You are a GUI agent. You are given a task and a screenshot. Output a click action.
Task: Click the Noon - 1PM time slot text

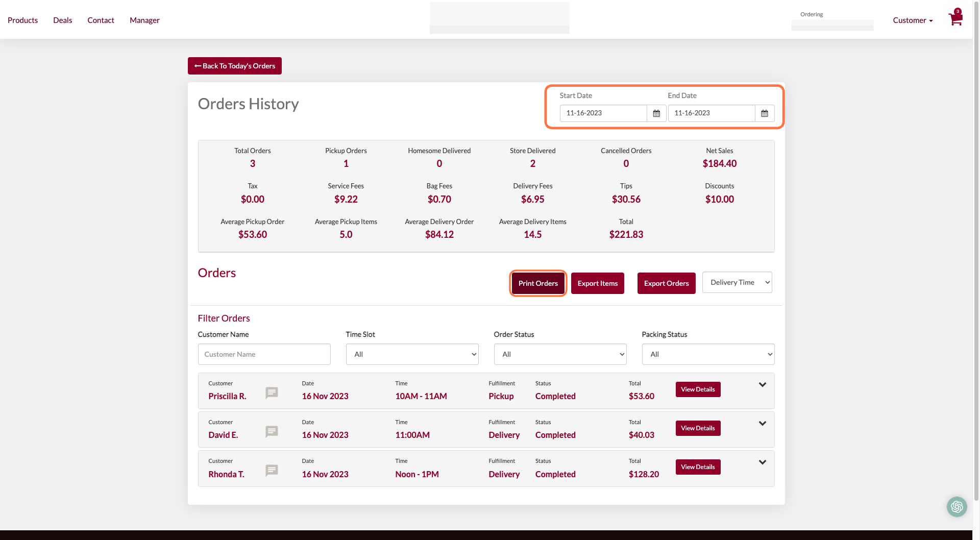(x=417, y=474)
